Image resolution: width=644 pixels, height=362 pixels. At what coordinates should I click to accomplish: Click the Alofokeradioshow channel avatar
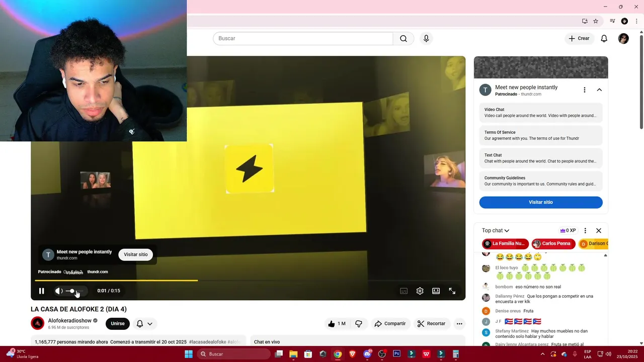point(38,323)
